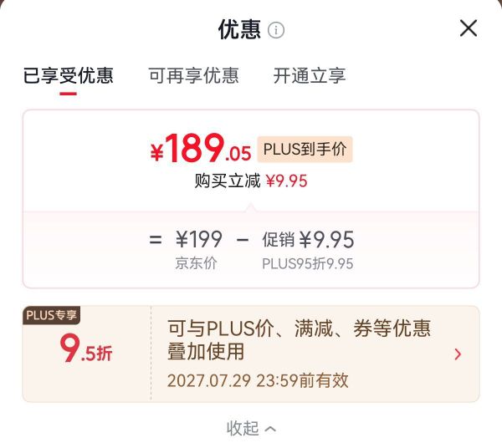Switch to the 可再享优惠 tab
This screenshot has height=448, width=502.
pyautogui.click(x=194, y=75)
